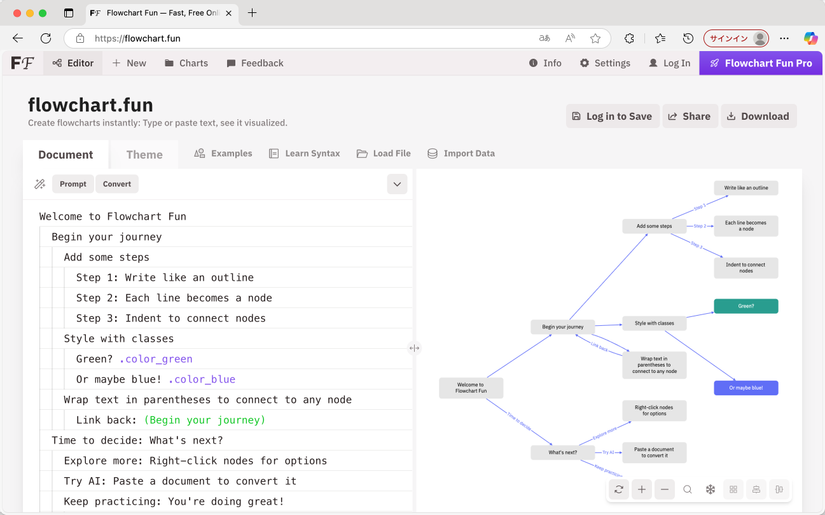
Task: Select the Prompt AI mode
Action: coord(73,184)
